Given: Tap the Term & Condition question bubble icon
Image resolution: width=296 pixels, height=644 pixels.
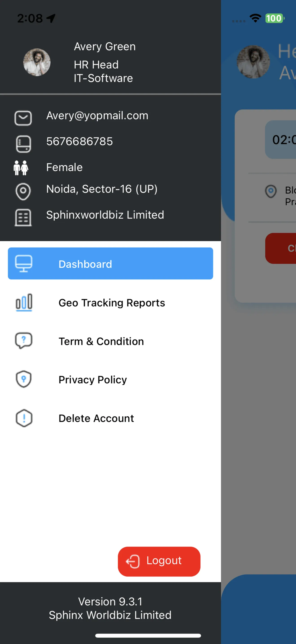Looking at the screenshot, I should (24, 340).
